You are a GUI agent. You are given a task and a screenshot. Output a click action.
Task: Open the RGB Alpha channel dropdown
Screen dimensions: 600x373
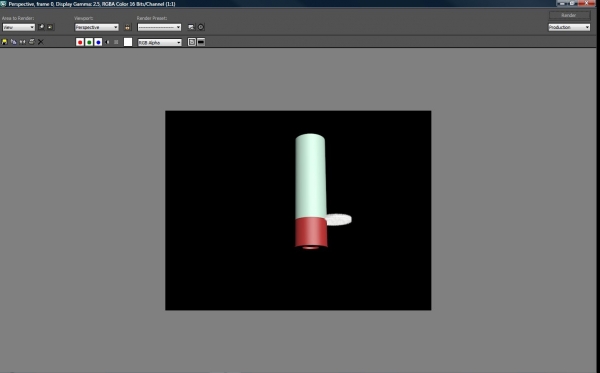tap(160, 42)
